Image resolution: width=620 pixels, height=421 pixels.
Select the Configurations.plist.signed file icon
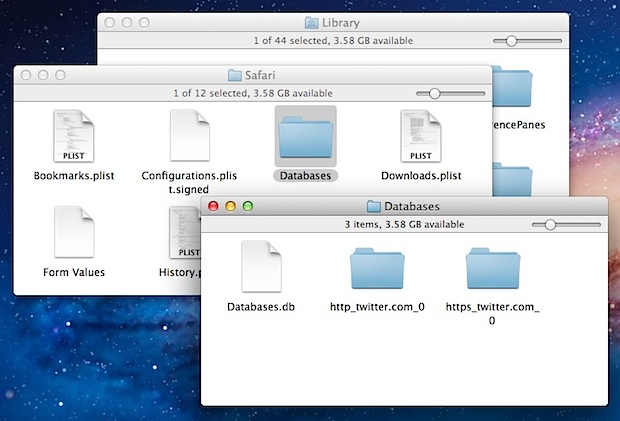coord(190,136)
